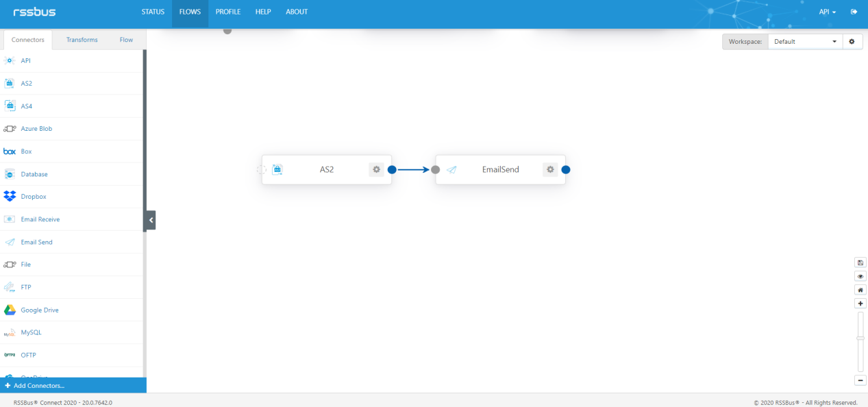
Task: Click the EmailSend node's blue output port
Action: (x=566, y=169)
